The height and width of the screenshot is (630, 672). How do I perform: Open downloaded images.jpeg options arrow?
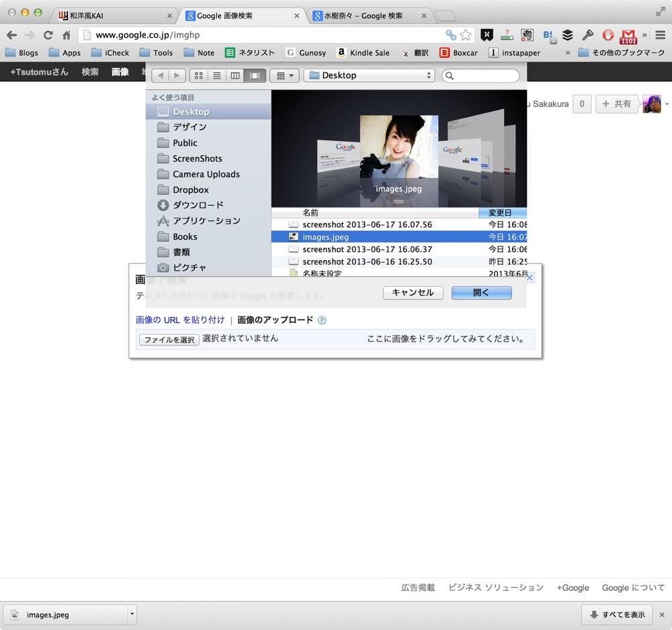(x=132, y=614)
